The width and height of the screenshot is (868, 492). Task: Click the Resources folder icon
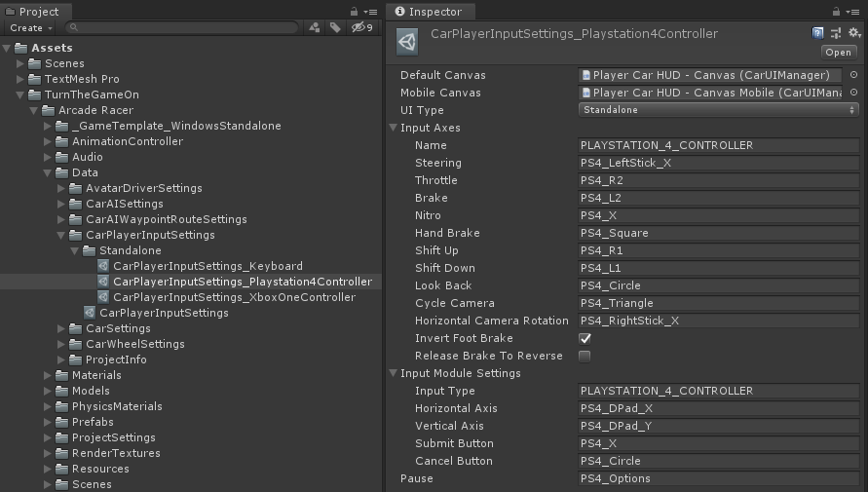tap(62, 469)
